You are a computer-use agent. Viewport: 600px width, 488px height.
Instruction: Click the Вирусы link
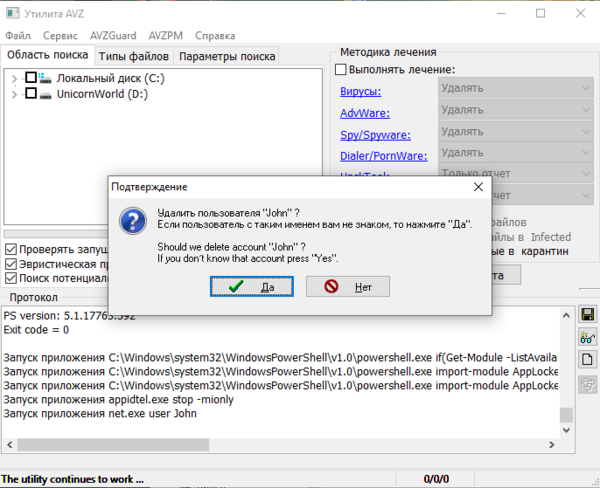360,91
